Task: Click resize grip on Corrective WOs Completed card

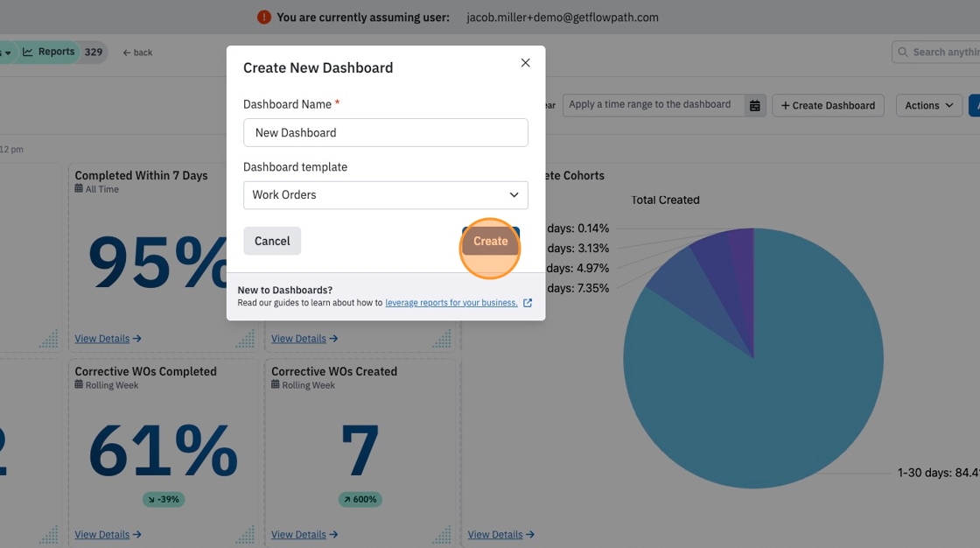Action: tap(245, 535)
